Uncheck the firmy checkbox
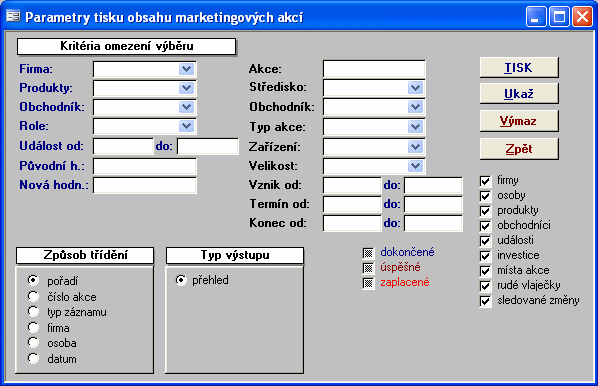This screenshot has height=386, width=598. pyautogui.click(x=485, y=181)
